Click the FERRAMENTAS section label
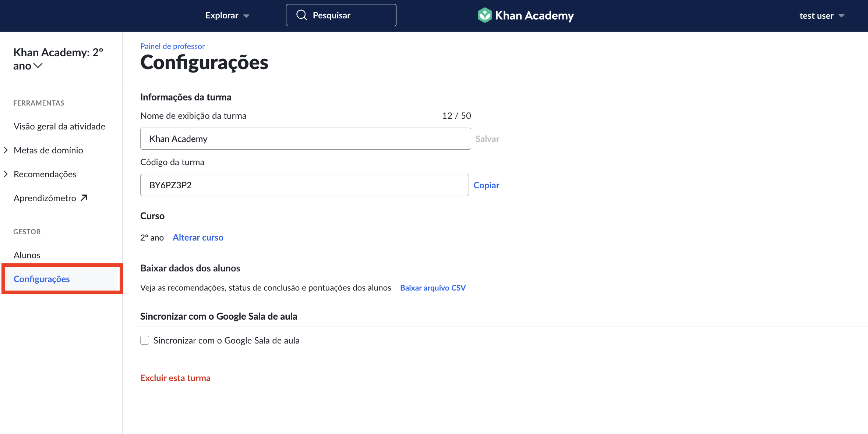Image resolution: width=868 pixels, height=434 pixels. [x=39, y=103]
